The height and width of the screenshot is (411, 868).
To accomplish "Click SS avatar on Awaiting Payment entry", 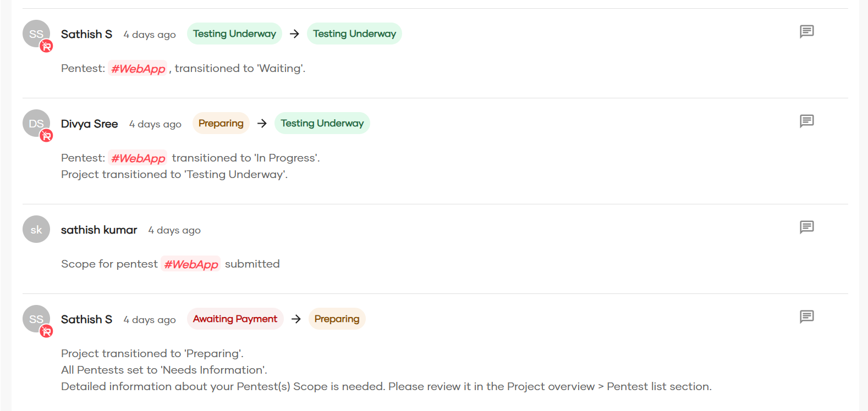I will click(x=35, y=319).
